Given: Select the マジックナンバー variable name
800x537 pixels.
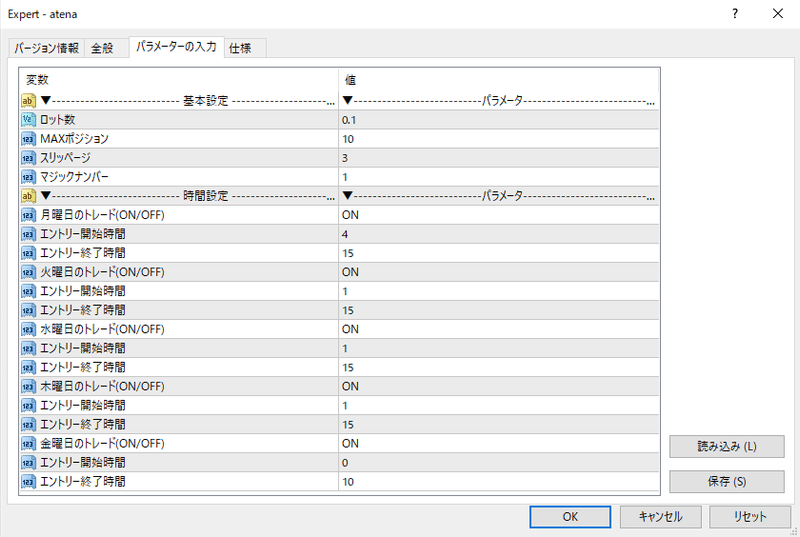Looking at the screenshot, I should pyautogui.click(x=74, y=177).
